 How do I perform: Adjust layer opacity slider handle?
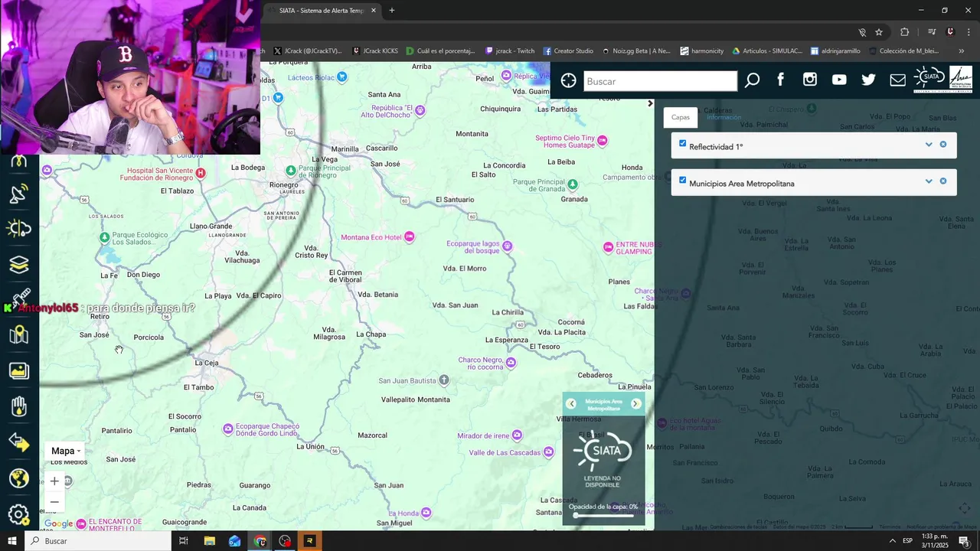tap(576, 515)
